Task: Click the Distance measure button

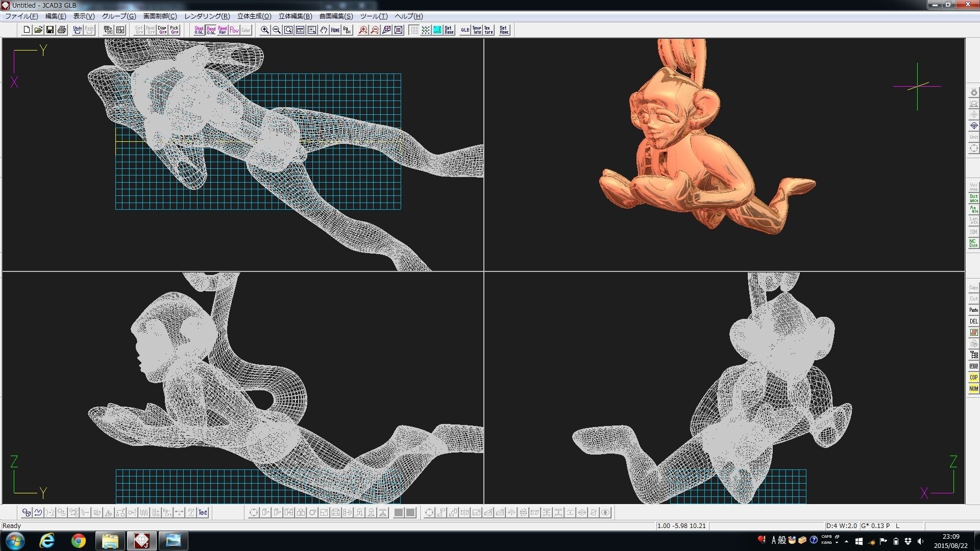Action: pos(974,198)
